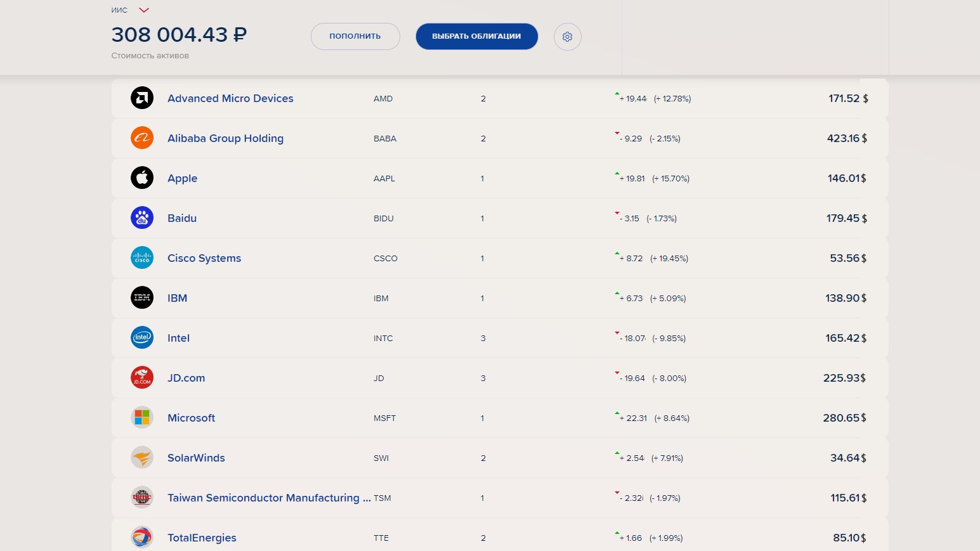This screenshot has width=980, height=551.
Task: Click the 53.56 $ Cisco value
Action: click(x=848, y=258)
